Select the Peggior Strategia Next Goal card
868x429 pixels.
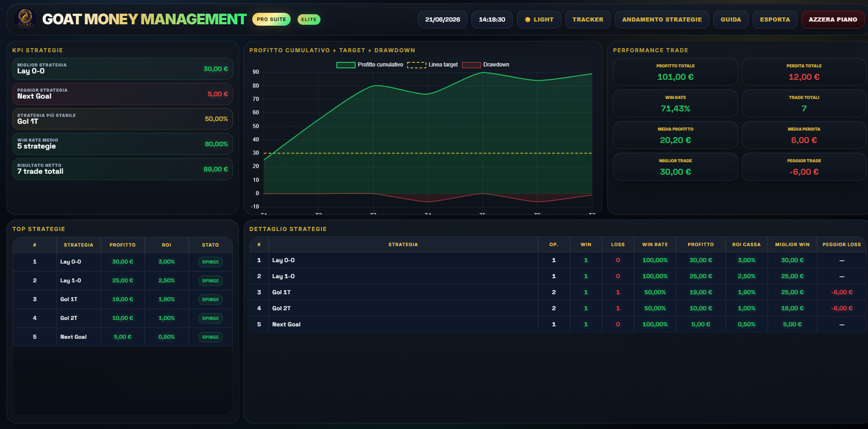point(123,94)
